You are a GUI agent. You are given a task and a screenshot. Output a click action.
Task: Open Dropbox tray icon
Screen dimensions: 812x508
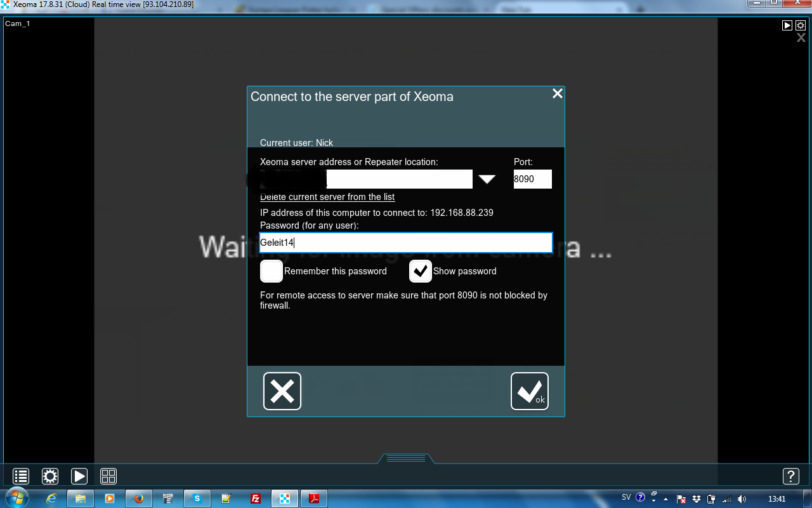(x=697, y=499)
